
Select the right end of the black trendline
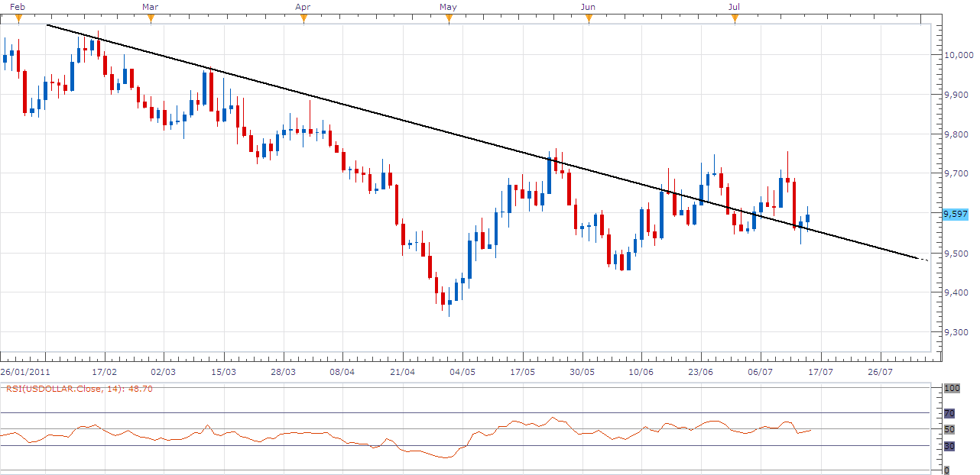pos(926,261)
